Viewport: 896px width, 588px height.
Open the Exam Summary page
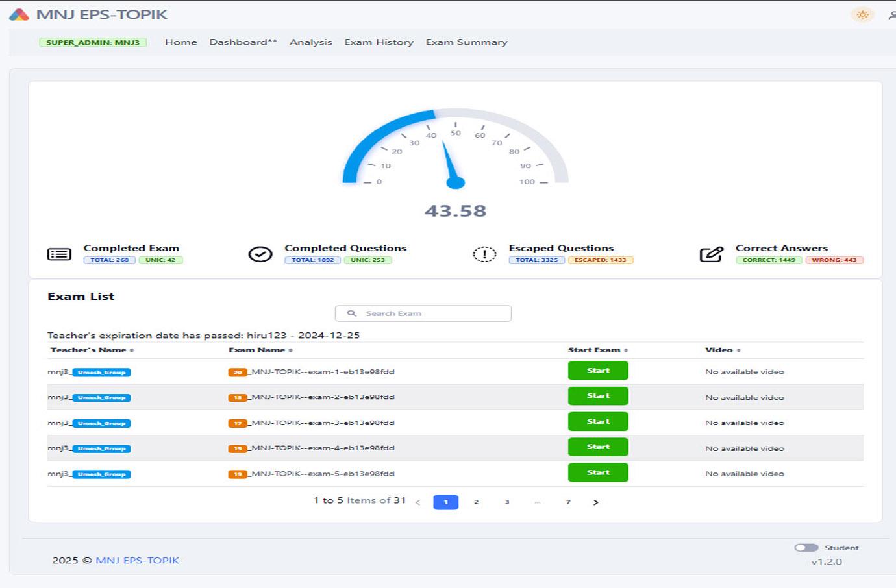(466, 42)
